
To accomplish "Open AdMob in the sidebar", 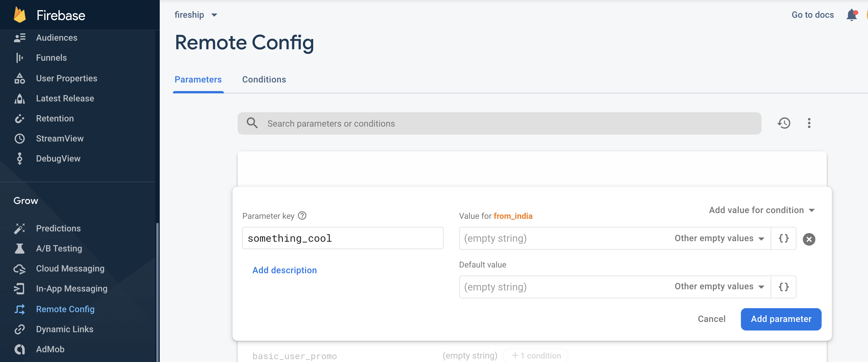I will [x=50, y=349].
